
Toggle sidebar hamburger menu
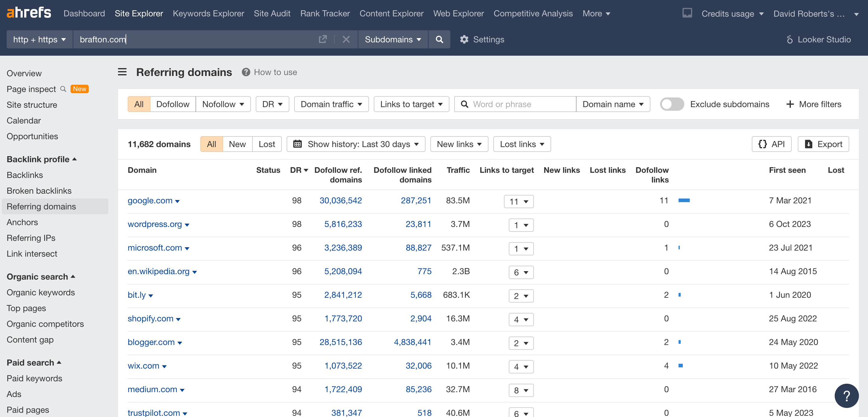122,72
